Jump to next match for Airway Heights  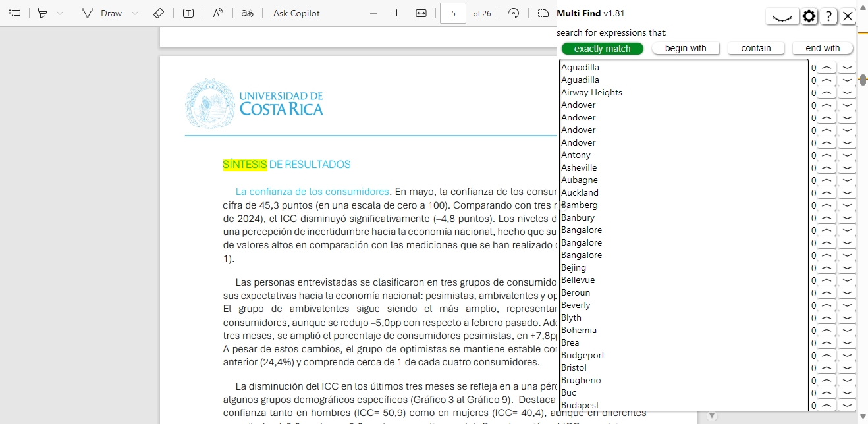847,93
